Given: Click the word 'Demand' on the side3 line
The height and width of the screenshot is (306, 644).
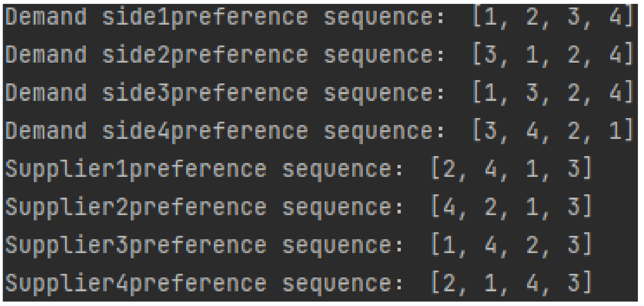Looking at the screenshot, I should (x=46, y=93).
